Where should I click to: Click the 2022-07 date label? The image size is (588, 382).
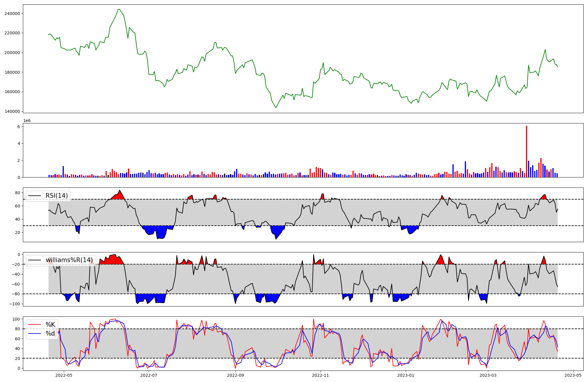pyautogui.click(x=149, y=375)
